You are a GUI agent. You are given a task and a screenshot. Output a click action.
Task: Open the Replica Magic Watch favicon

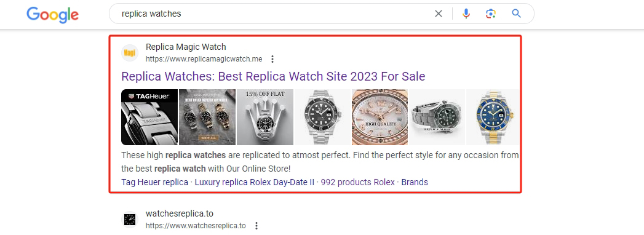(x=130, y=53)
